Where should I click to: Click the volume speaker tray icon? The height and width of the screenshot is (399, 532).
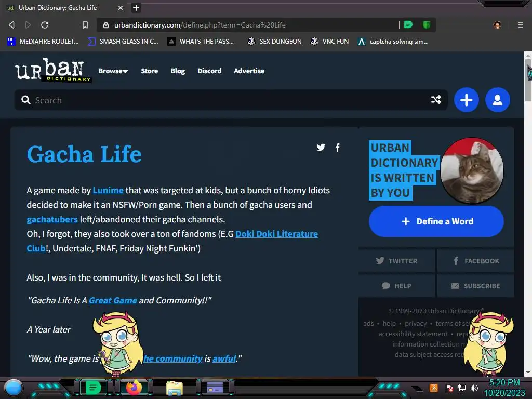pyautogui.click(x=474, y=388)
